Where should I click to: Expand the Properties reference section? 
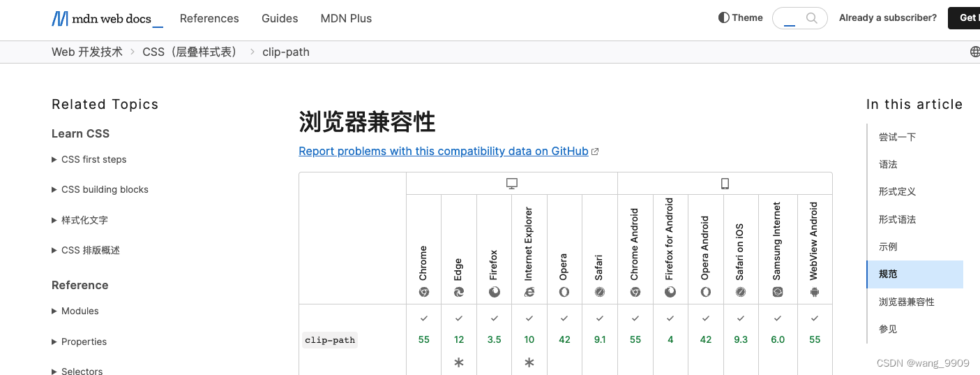(80, 341)
